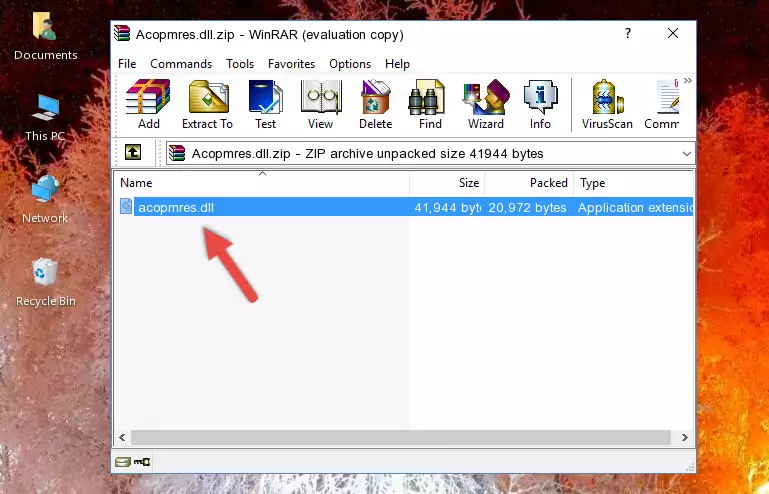
Task: Click the 20,972 bytes packed value
Action: [527, 208]
